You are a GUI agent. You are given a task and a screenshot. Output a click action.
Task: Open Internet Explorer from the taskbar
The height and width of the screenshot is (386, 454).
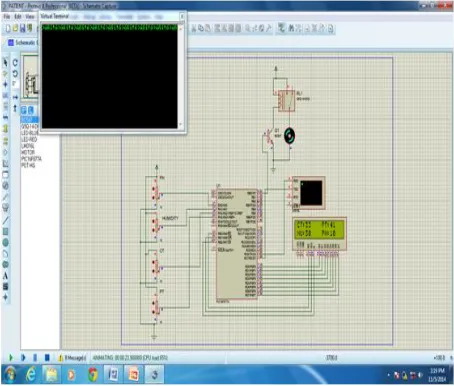[x=31, y=374]
